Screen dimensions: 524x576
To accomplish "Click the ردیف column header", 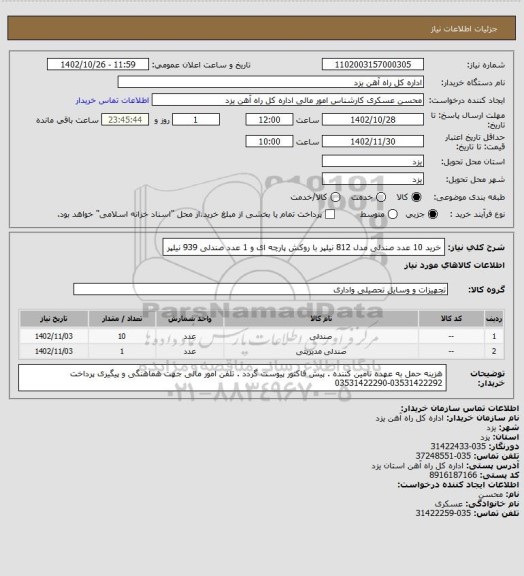I will [x=494, y=319].
